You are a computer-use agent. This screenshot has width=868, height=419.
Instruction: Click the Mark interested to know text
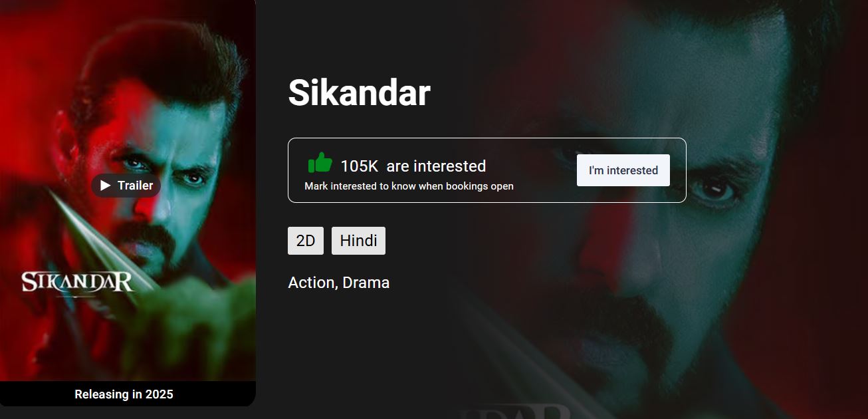(x=409, y=186)
